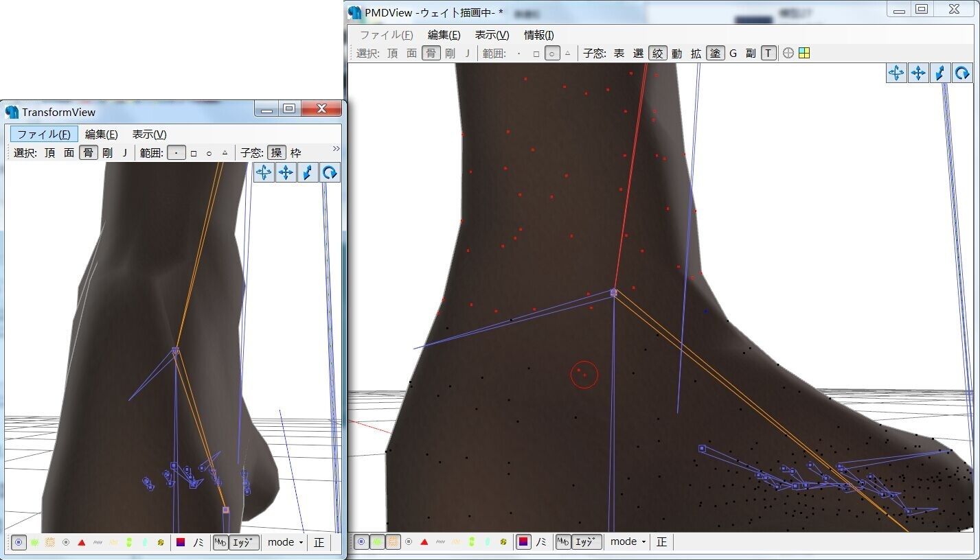Click the yellow grid icon in PMDView toolbar
The width and height of the screenshot is (980, 560).
coord(804,53)
